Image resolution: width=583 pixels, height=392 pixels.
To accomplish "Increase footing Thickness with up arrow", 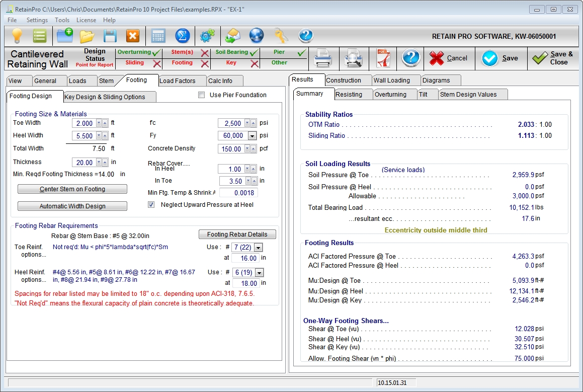I will 105,163.
